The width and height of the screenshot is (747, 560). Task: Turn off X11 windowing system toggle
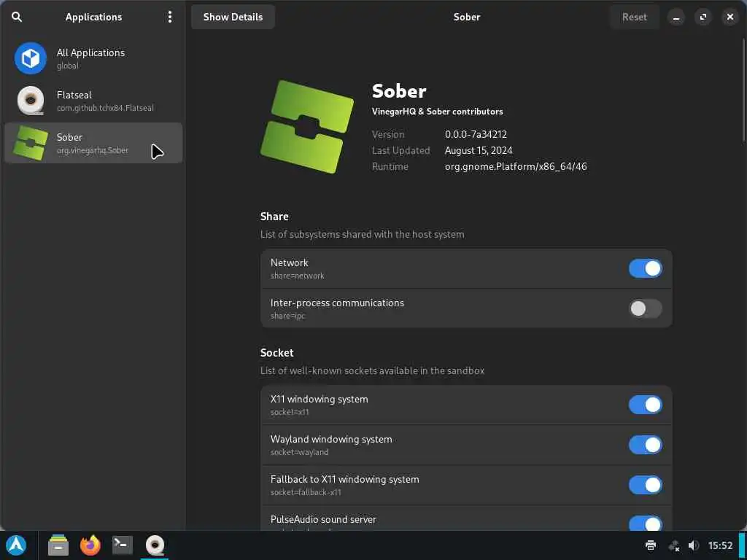[645, 405]
